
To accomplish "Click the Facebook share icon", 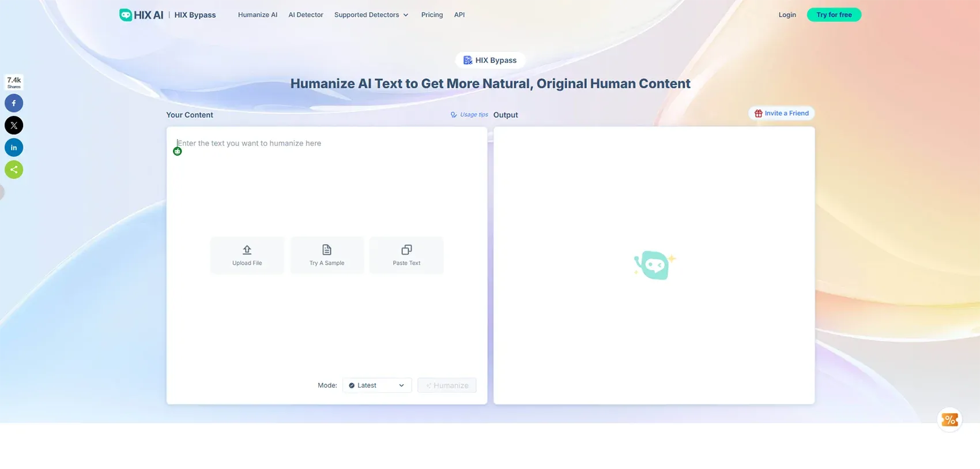I will coord(14,103).
